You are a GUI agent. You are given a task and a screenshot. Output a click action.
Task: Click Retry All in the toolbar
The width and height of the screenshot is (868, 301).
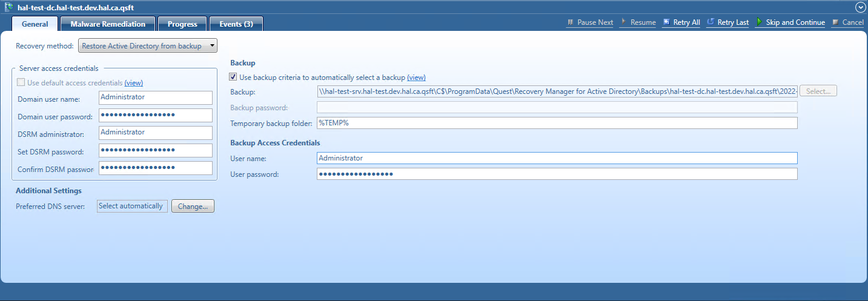(x=681, y=22)
